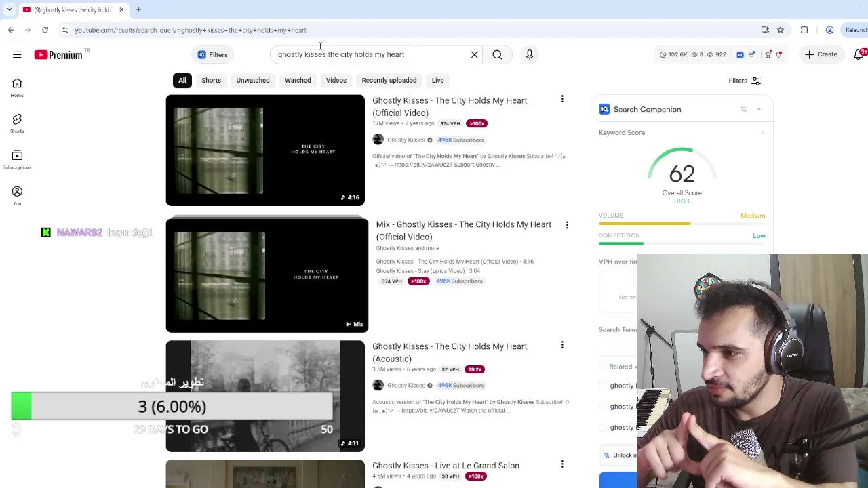This screenshot has width=868, height=488.
Task: Open Search Companion settings sliders icon
Action: tap(744, 109)
